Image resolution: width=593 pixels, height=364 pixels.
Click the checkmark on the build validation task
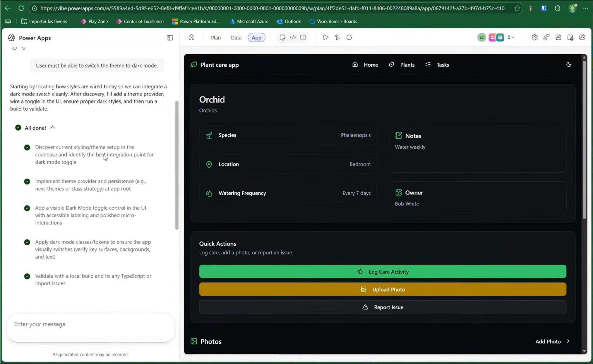tap(27, 276)
